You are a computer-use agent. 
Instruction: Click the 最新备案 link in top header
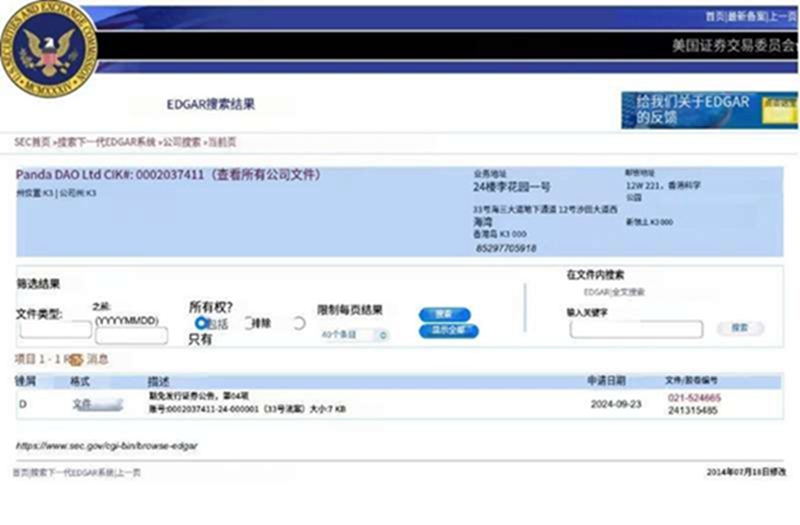(x=747, y=17)
